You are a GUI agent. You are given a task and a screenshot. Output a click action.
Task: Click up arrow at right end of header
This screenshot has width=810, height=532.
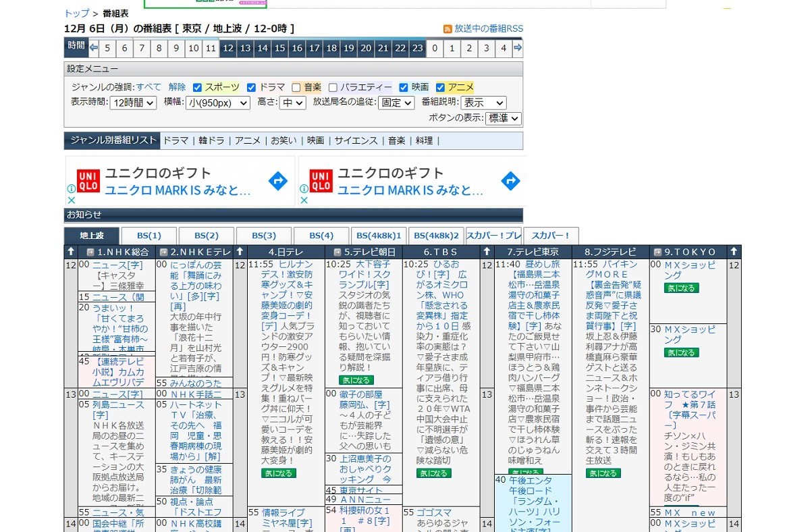click(734, 252)
